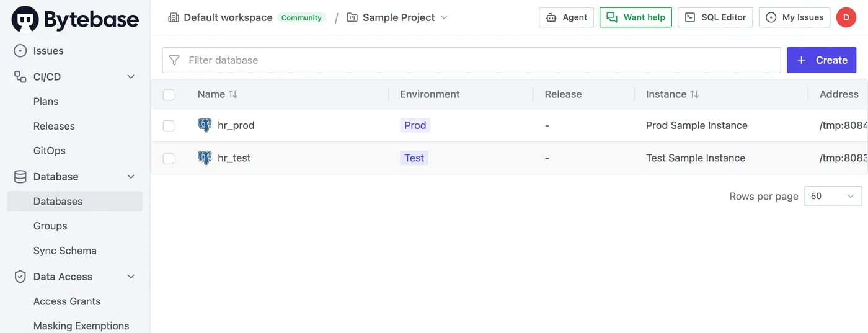Click the Community plan badge
Screen dimensions: 868x333
pos(301,17)
